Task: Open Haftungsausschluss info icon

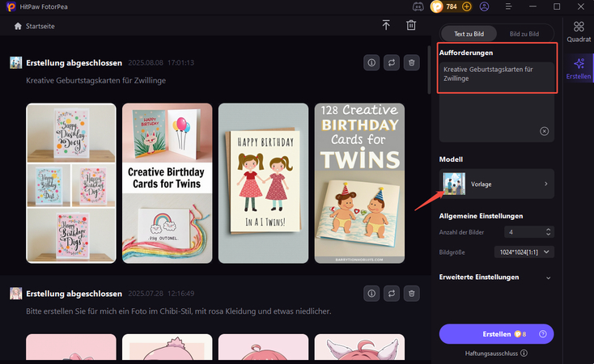Action: click(x=524, y=353)
